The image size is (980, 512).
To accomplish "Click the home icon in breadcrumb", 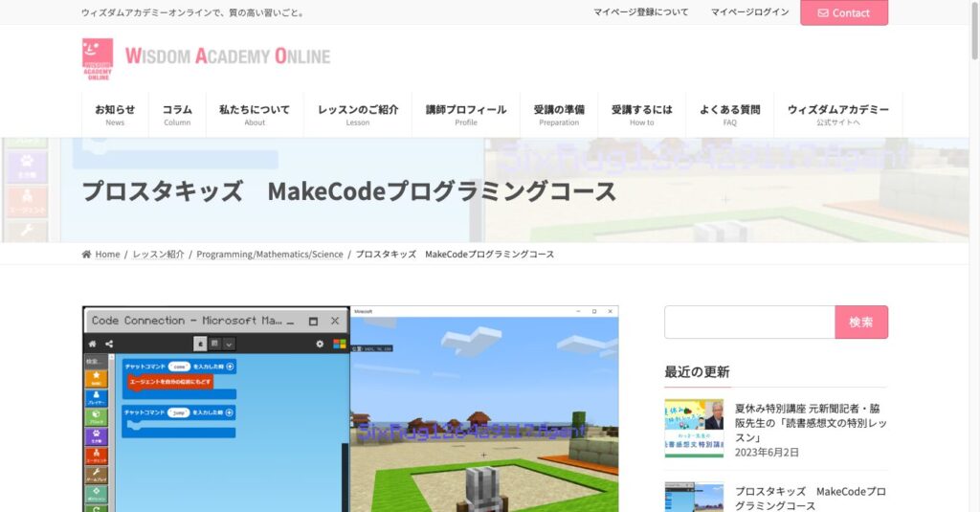I will pyautogui.click(x=86, y=254).
